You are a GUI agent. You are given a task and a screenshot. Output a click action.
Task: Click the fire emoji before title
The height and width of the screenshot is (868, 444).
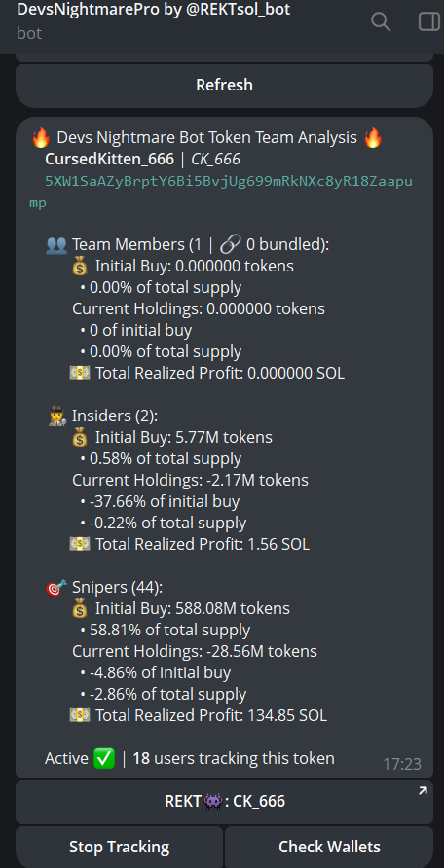click(x=41, y=138)
